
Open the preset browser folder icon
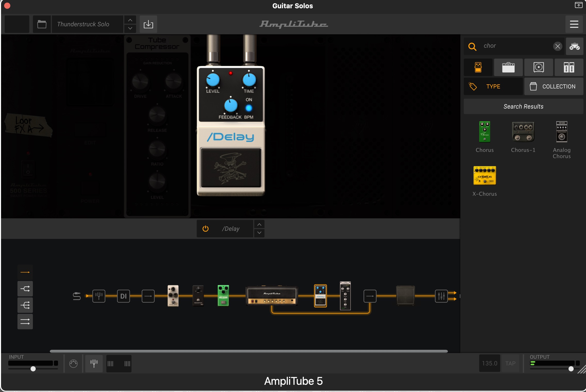(x=42, y=24)
